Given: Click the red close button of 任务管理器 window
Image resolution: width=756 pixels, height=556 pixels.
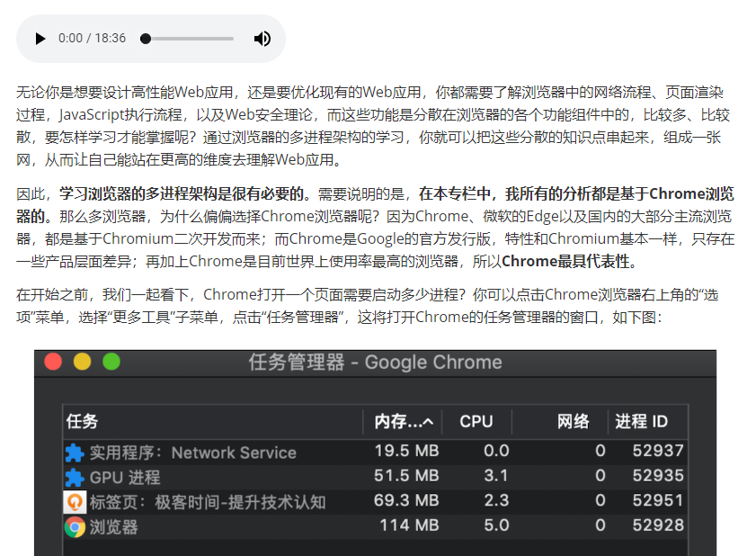Looking at the screenshot, I should (x=53, y=362).
